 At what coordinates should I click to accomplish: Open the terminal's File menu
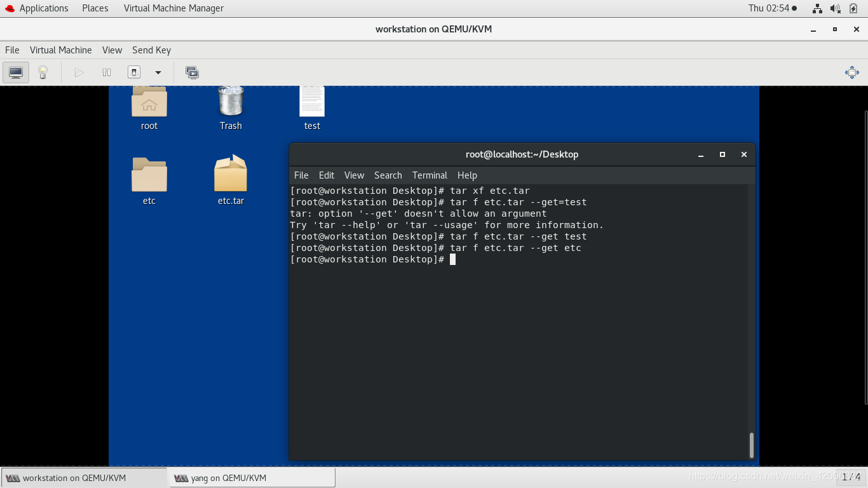click(301, 175)
